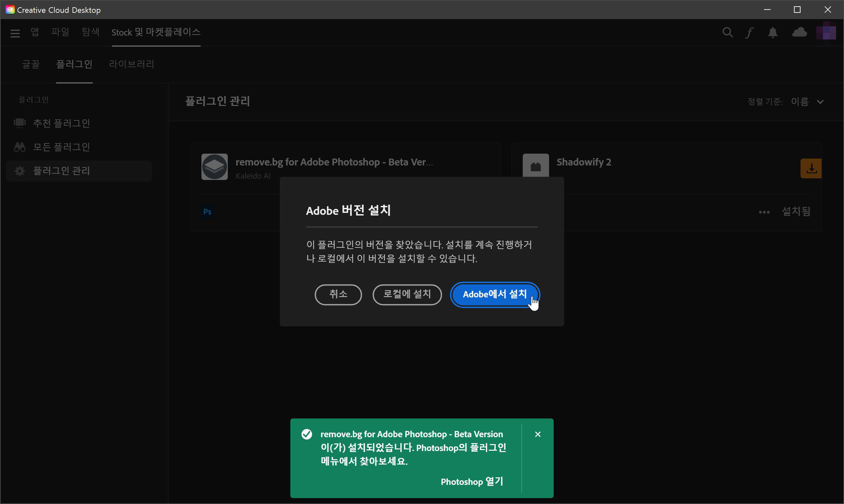844x504 pixels.
Task: Switch to the 글꼴 tab
Action: point(31,64)
